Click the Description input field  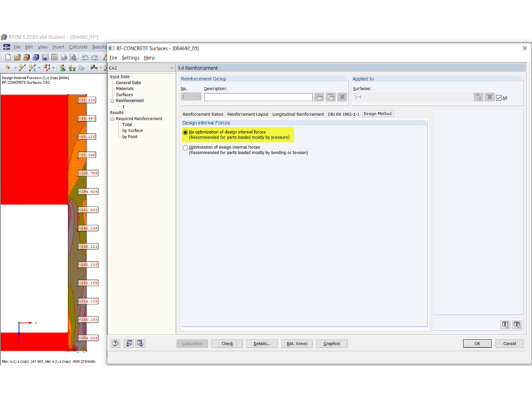click(x=258, y=97)
